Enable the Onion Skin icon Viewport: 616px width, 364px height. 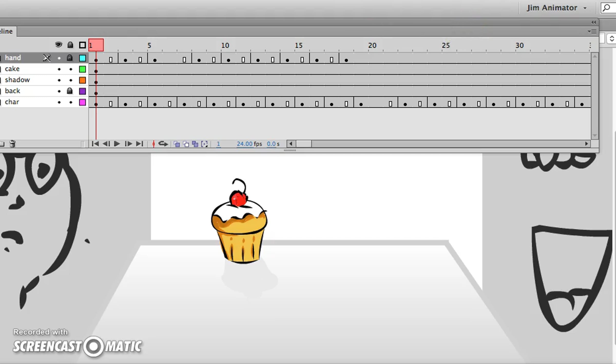177,144
